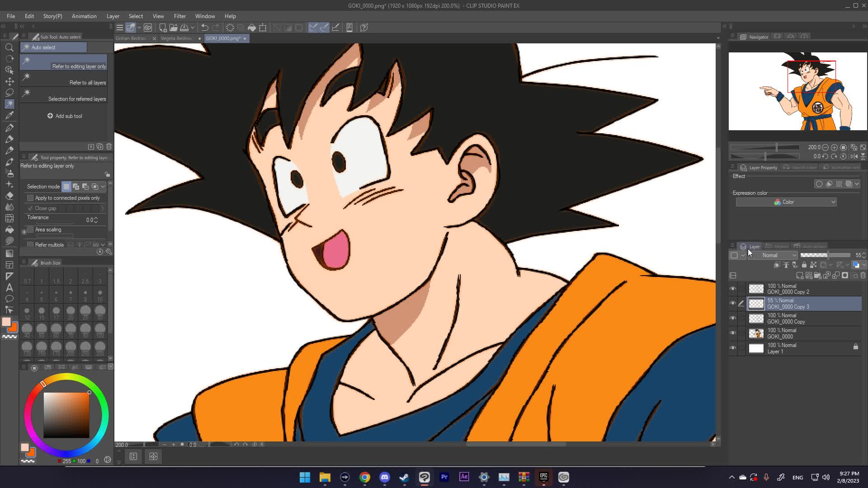Image resolution: width=868 pixels, height=488 pixels.
Task: Enable the Refer multiple checkbox
Action: point(30,244)
